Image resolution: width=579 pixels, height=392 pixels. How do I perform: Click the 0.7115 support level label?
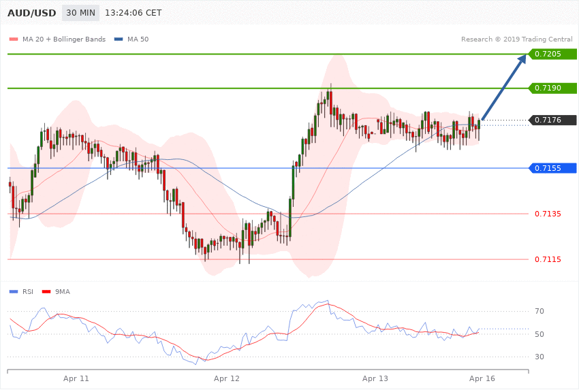tap(548, 259)
